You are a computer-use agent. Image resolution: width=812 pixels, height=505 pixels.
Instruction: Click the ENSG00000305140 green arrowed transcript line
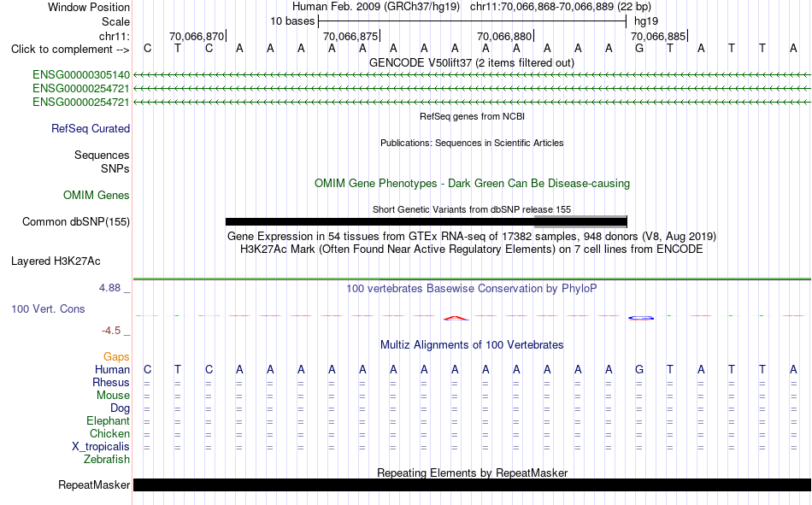tap(472, 75)
